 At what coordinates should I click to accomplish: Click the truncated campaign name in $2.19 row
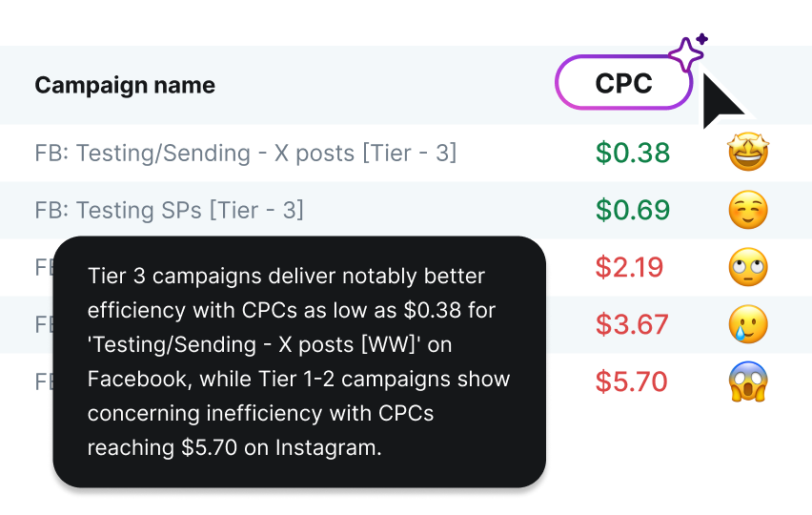coord(43,267)
